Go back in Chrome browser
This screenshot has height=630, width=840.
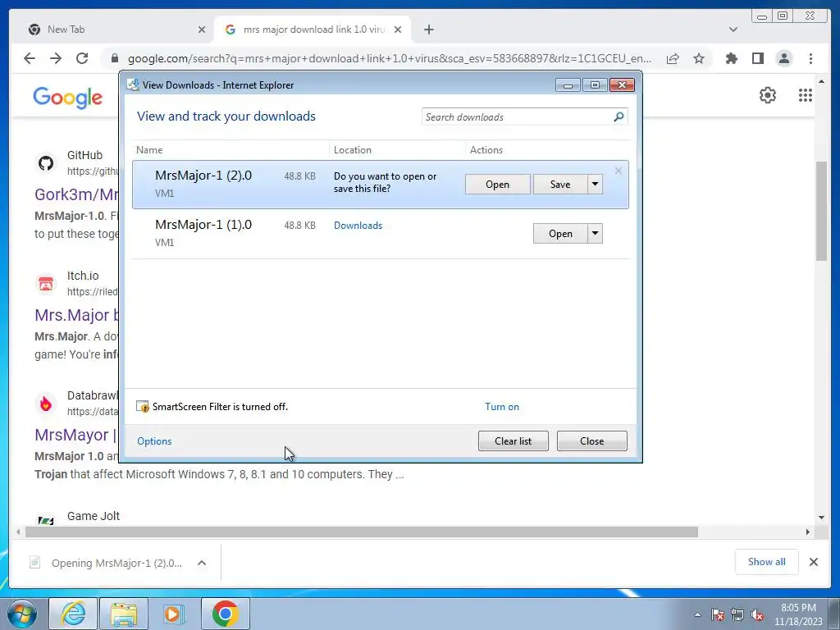pos(30,58)
